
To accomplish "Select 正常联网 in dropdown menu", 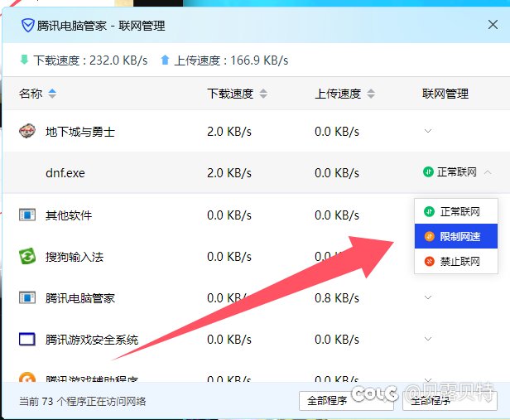I will click(x=456, y=211).
